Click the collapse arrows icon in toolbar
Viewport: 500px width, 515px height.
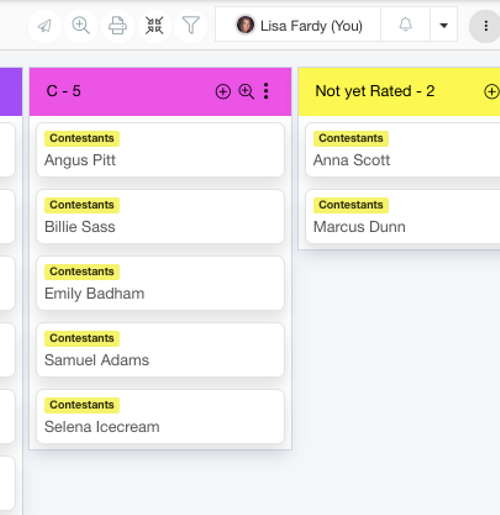(x=154, y=26)
